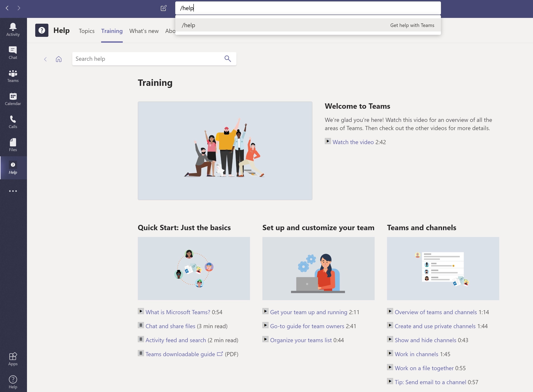Viewport: 533px width, 392px height.
Task: Switch to the Topics tab
Action: (87, 31)
